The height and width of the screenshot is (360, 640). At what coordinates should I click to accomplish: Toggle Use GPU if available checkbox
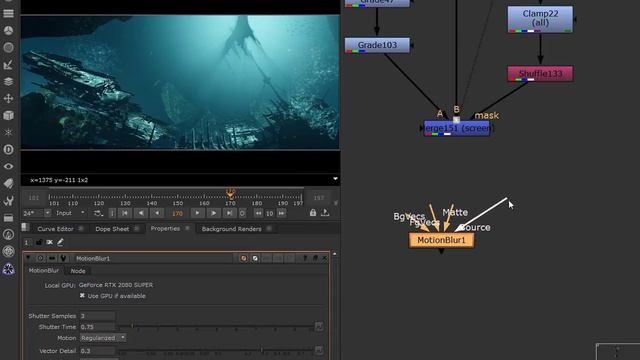(x=82, y=296)
